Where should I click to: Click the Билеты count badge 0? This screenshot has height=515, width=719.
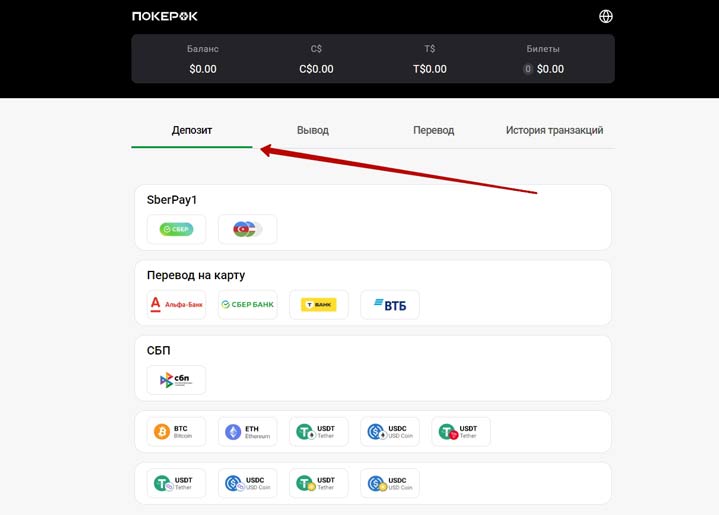(528, 69)
